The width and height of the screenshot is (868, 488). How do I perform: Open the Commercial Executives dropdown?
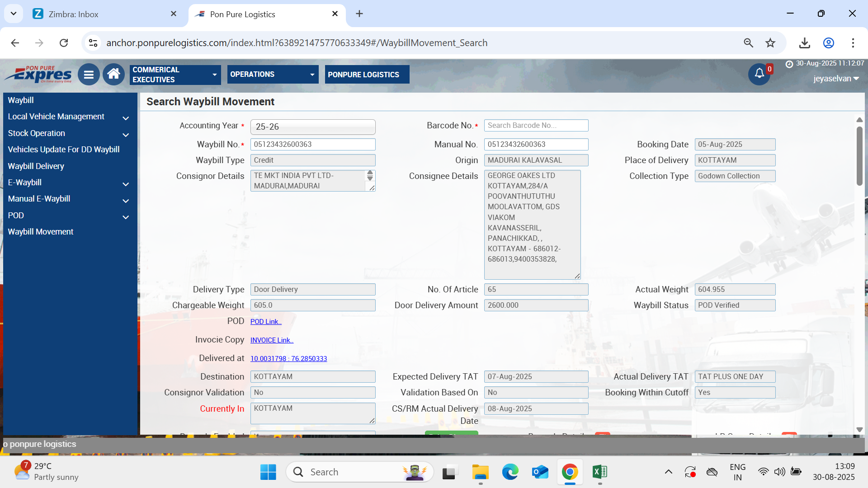coord(175,75)
